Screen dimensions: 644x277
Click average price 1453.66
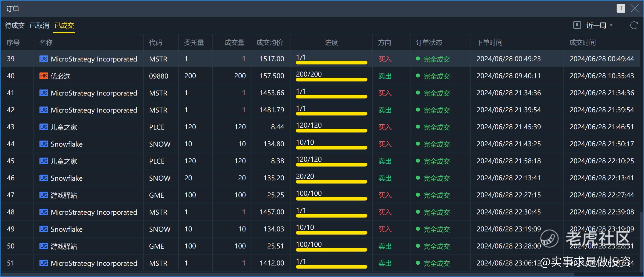point(272,93)
